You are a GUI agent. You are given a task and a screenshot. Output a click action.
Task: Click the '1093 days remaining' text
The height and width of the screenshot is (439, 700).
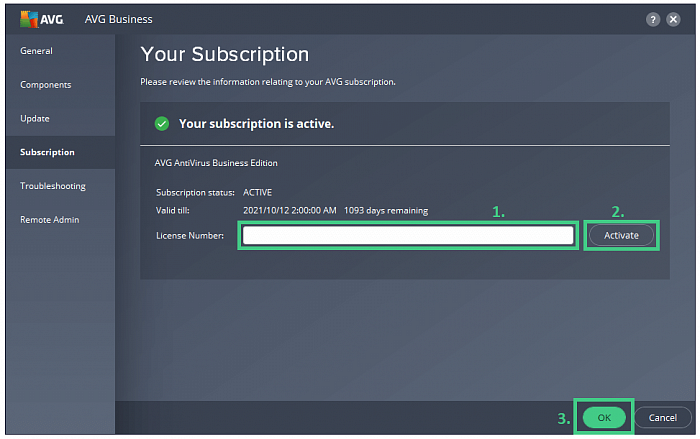click(x=385, y=211)
